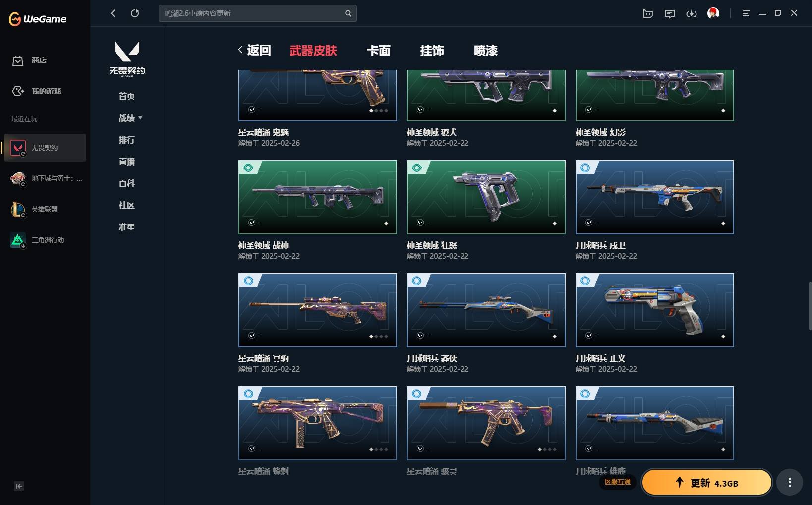812x505 pixels.
Task: Switch to the 卡面 tab
Action: coord(379,51)
